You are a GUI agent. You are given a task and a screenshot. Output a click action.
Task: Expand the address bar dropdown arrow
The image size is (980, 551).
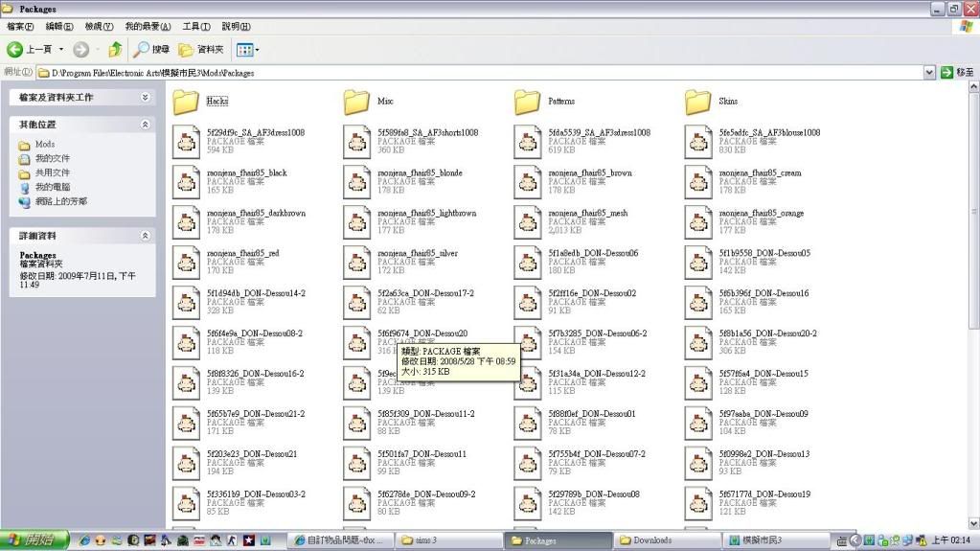[929, 73]
